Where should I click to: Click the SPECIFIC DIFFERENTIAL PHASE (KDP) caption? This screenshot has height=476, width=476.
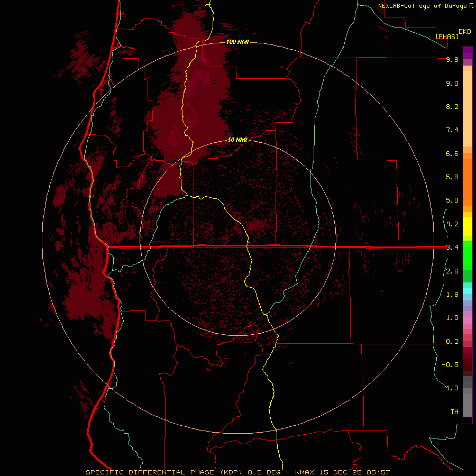click(163, 472)
